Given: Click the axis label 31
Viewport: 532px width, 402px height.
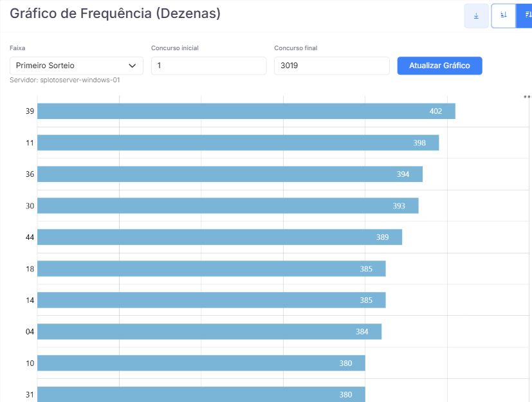Looking at the screenshot, I should click(x=30, y=394).
